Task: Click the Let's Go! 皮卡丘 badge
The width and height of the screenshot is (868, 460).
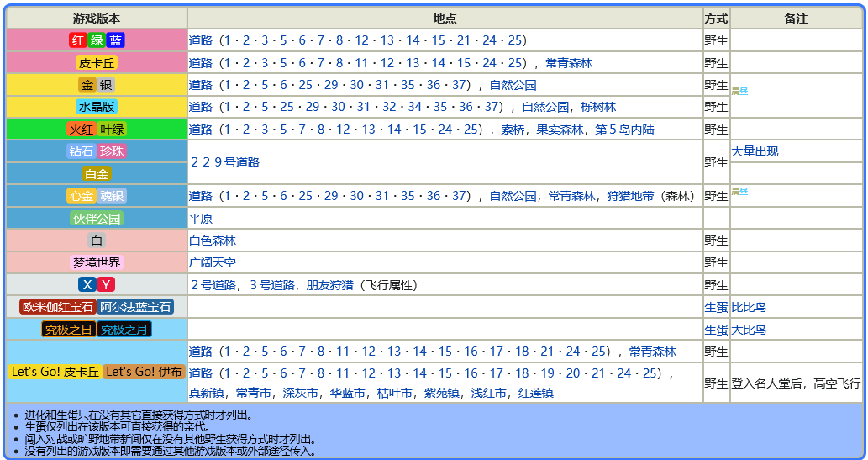Action: [x=55, y=372]
